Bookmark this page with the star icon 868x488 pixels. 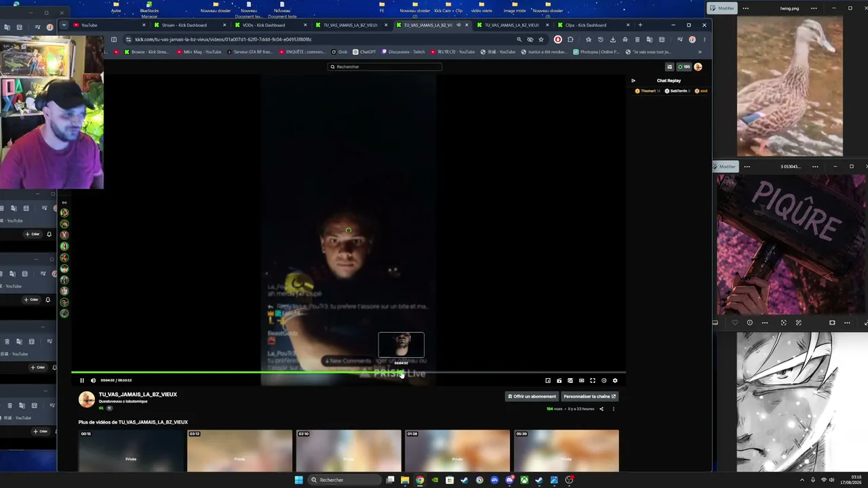click(541, 39)
